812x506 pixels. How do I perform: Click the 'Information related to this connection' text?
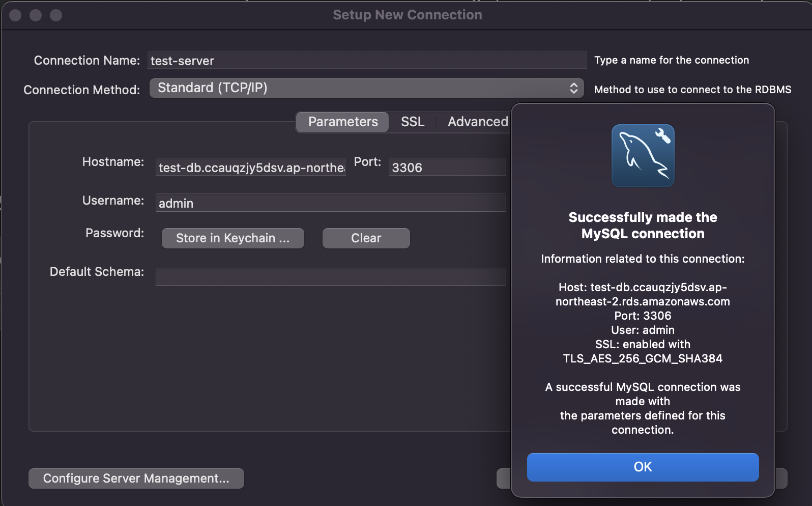643,259
